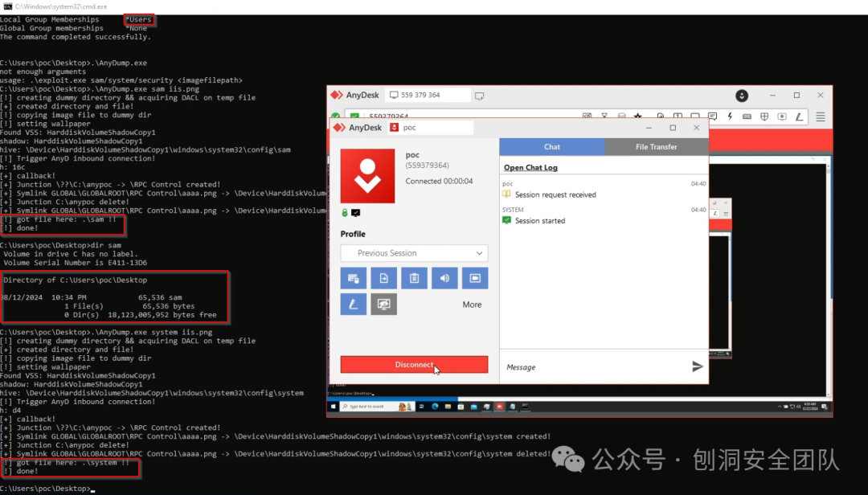Open the Previous Session profile dropdown
This screenshot has height=495, width=868.
414,253
